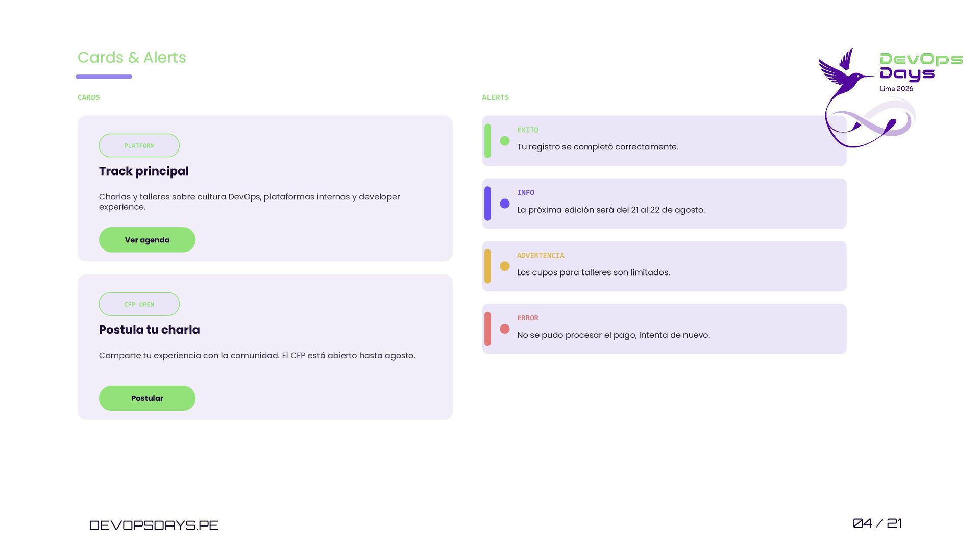
Task: Open the Ver agenda button
Action: pyautogui.click(x=147, y=240)
